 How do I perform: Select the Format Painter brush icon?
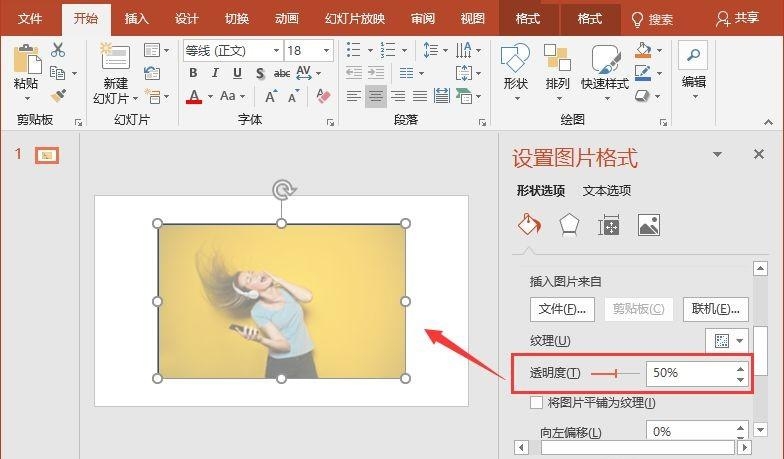point(58,96)
